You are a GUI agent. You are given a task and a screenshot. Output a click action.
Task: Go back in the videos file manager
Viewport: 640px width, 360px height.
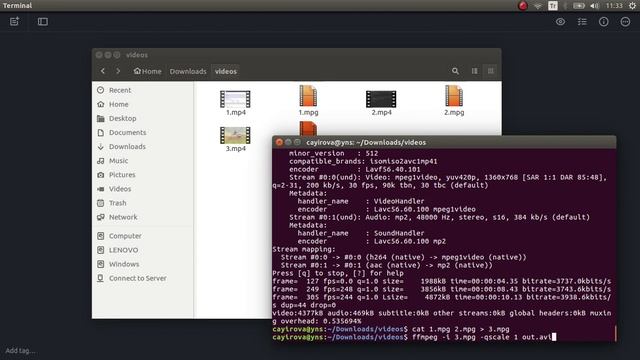point(103,71)
